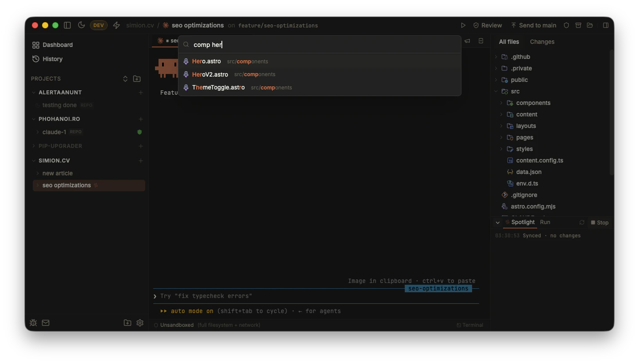Expand the PIP-UPGRADER project
This screenshot has width=639, height=364.
pyautogui.click(x=34, y=146)
